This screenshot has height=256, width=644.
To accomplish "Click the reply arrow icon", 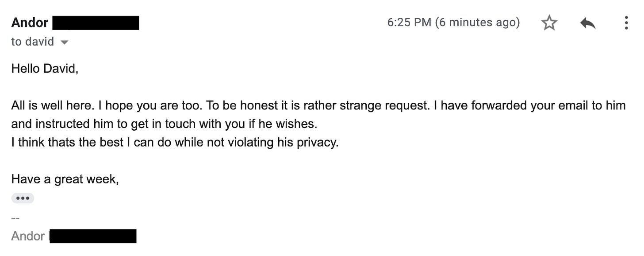I will (x=588, y=23).
